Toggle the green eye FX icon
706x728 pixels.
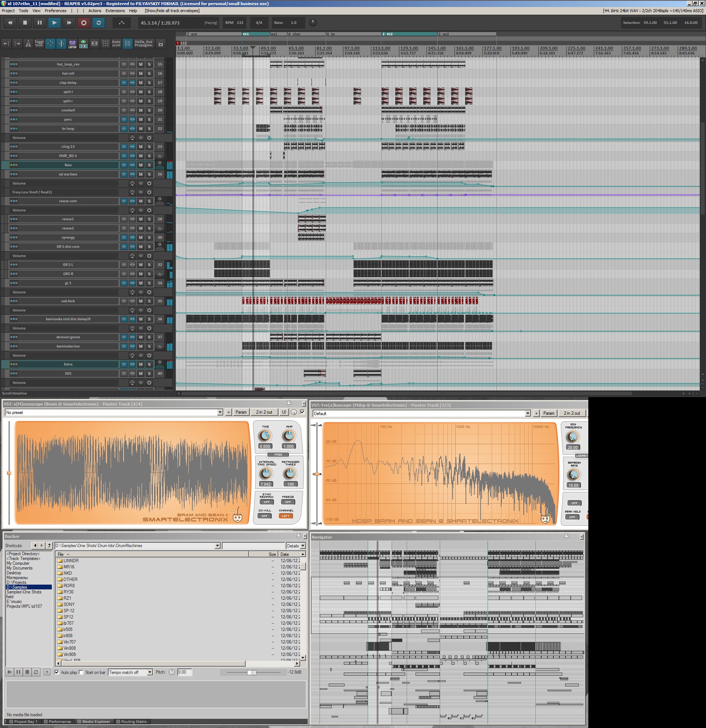coord(83,43)
